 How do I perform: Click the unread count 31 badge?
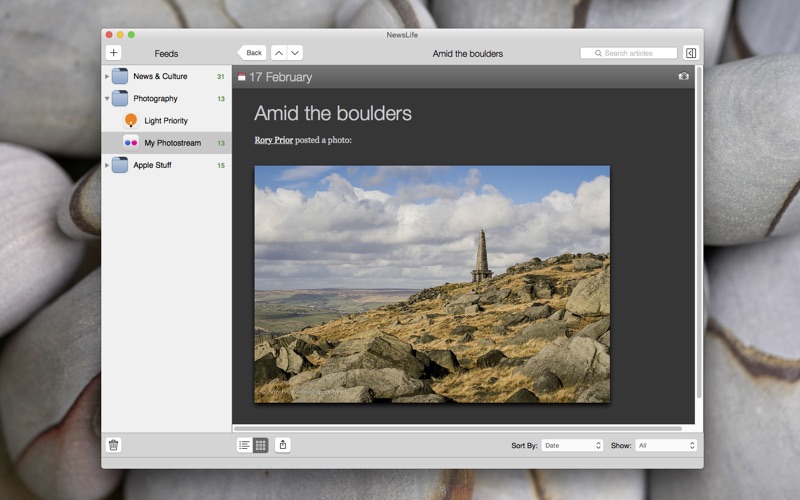coord(221,77)
